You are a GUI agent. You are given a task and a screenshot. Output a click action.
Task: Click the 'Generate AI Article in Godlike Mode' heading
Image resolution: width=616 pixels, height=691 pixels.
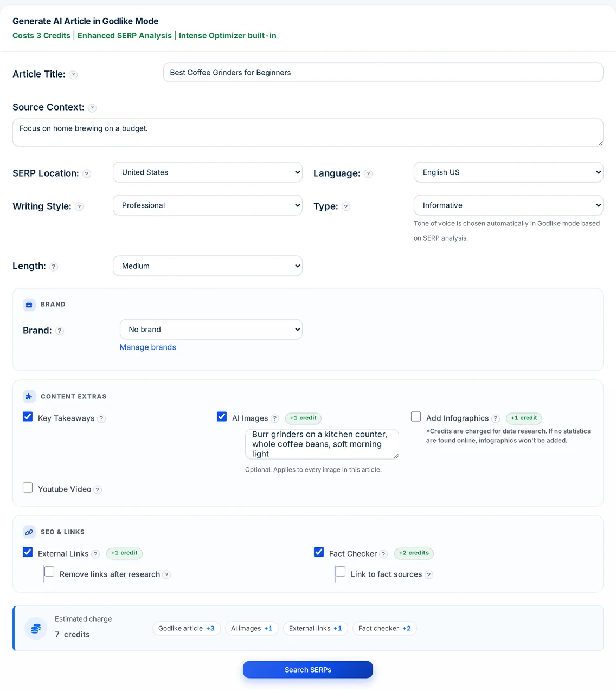86,21
